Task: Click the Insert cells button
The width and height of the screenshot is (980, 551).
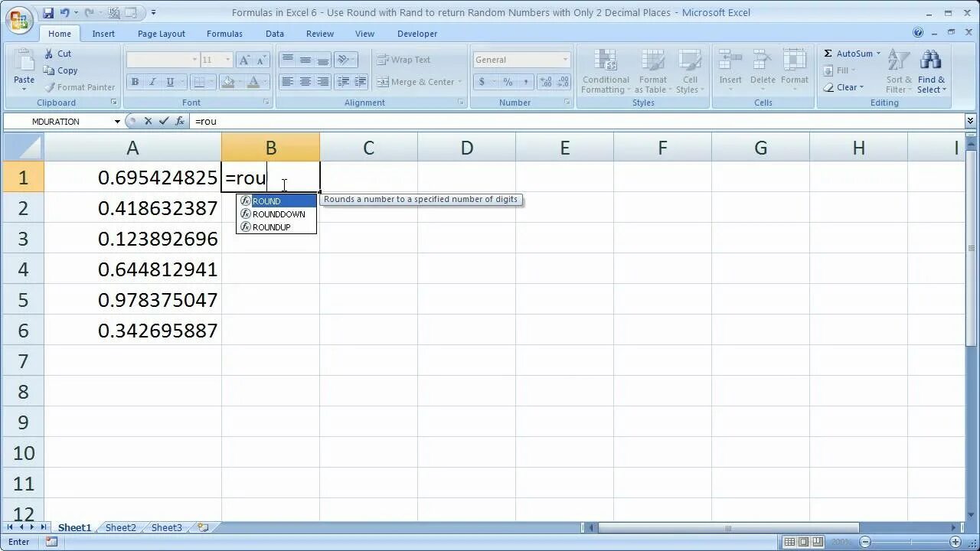Action: (730, 71)
